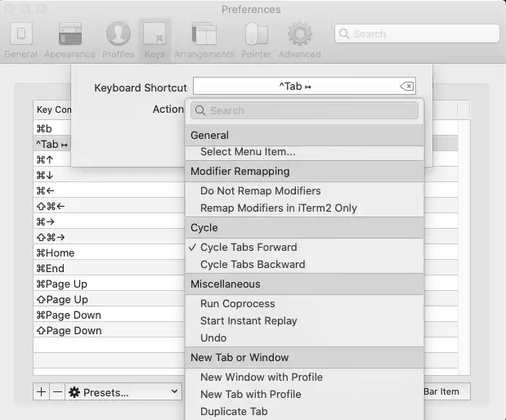Select the ⇧⌘→ key mapping row
The width and height of the screenshot is (506, 420).
pos(109,238)
